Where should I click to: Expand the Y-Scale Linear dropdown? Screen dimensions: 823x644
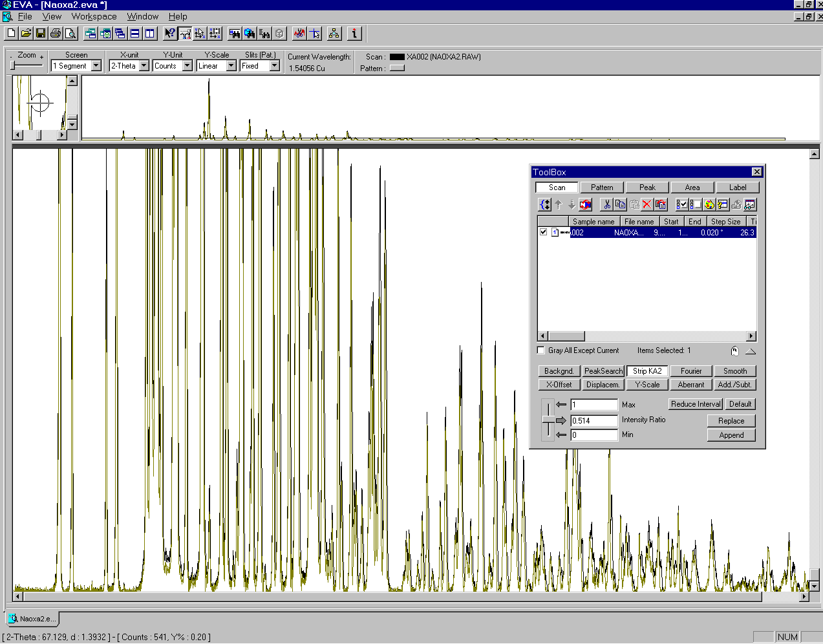click(x=231, y=66)
